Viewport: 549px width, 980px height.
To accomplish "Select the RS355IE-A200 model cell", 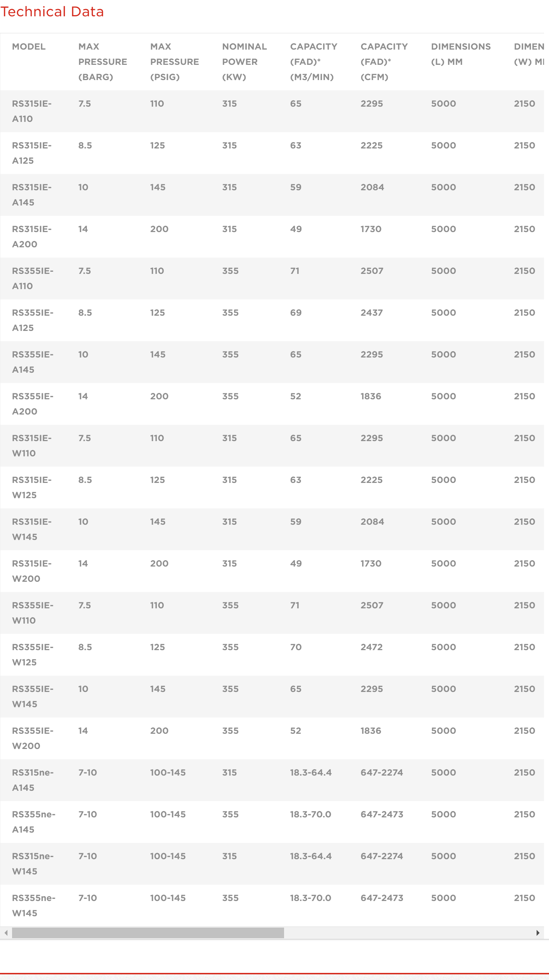I will [33, 404].
